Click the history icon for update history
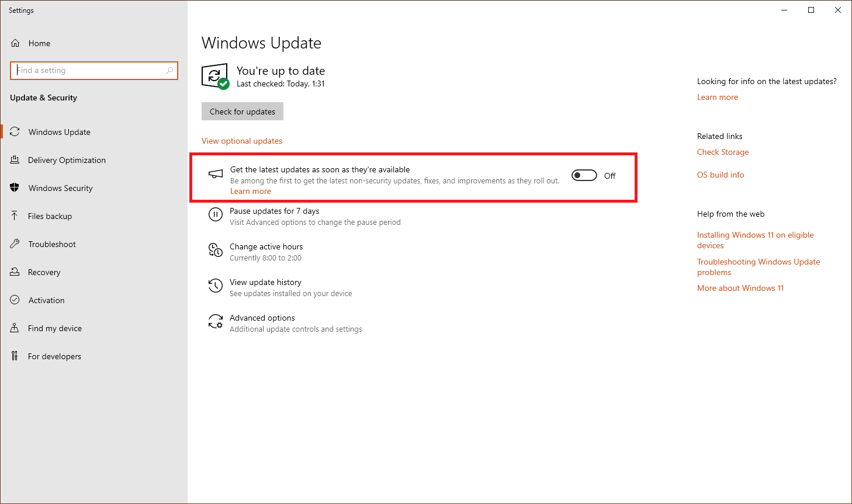The width and height of the screenshot is (852, 504). coord(216,286)
